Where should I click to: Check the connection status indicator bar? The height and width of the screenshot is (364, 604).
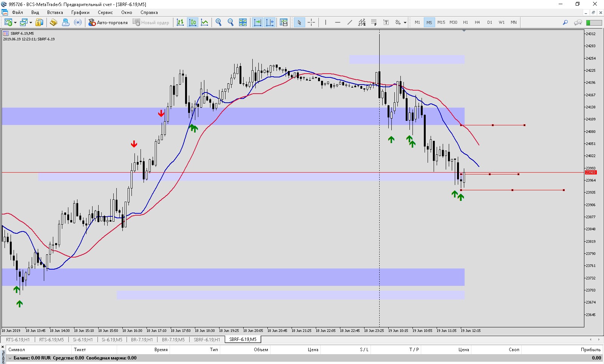tap(594, 23)
